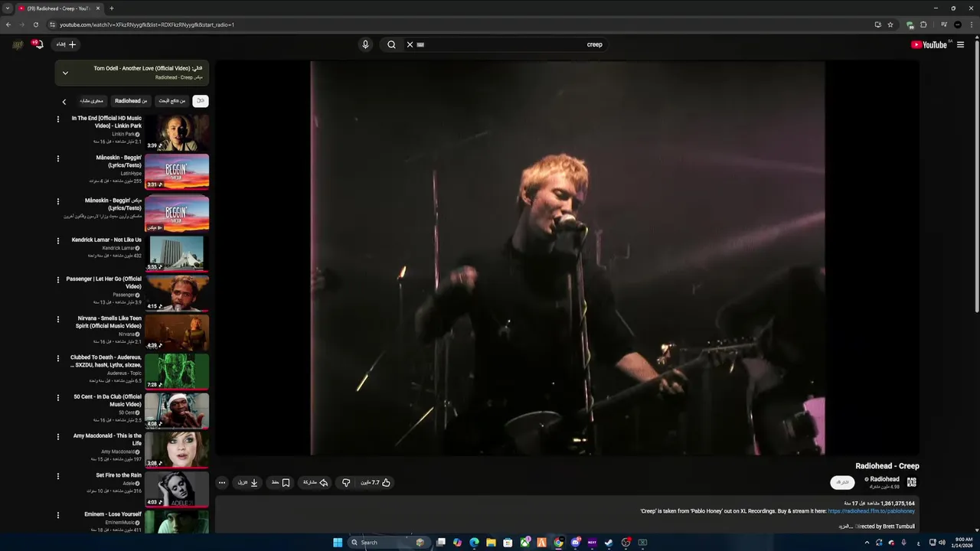
Task: Play Adele 'Set Fire to the Rain' thumbnail
Action: pyautogui.click(x=177, y=489)
